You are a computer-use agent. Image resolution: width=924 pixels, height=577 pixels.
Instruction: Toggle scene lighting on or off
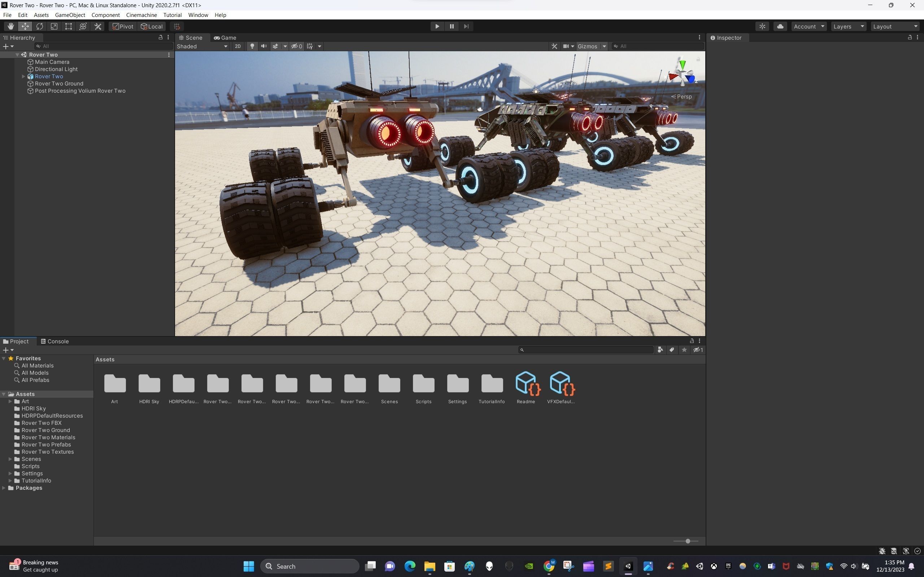(252, 46)
